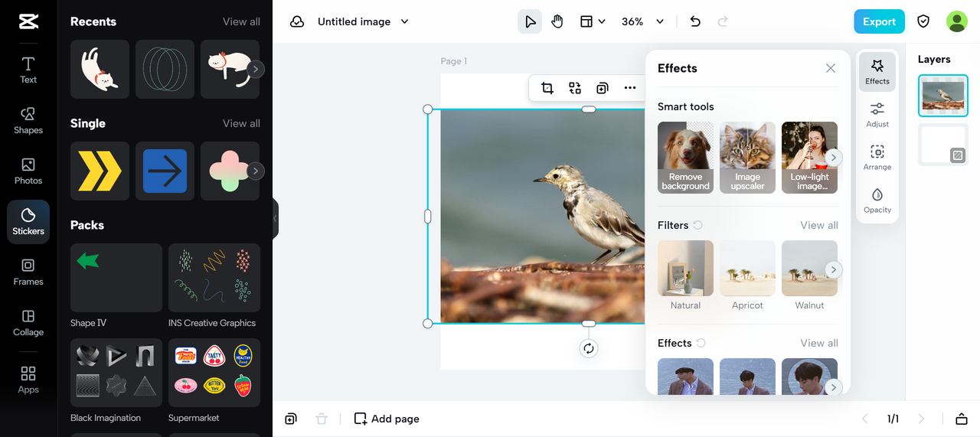Screen dimensions: 980x437
Task: Show more Recents stickers with arrow
Action: tap(256, 69)
